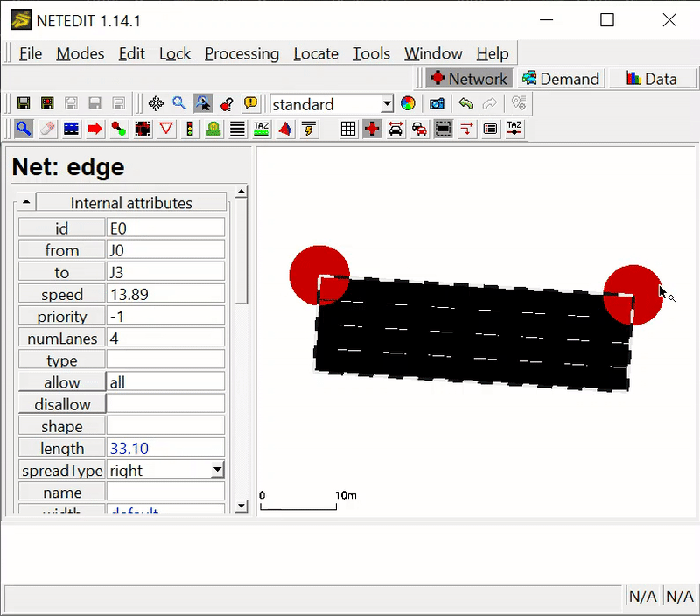The width and height of the screenshot is (700, 616).
Task: Open the Help menu
Action: click(x=493, y=53)
